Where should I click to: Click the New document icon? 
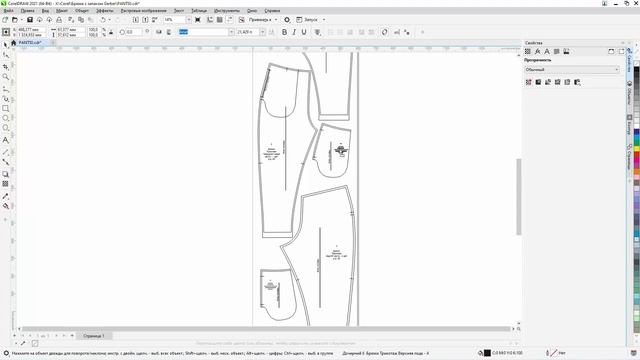coord(5,20)
